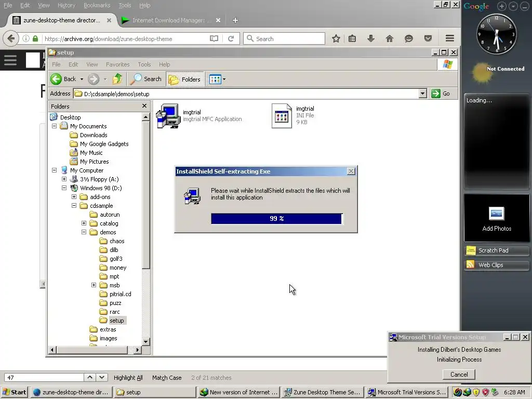Cancel Microsoft Trial Versions Setup

point(459,374)
